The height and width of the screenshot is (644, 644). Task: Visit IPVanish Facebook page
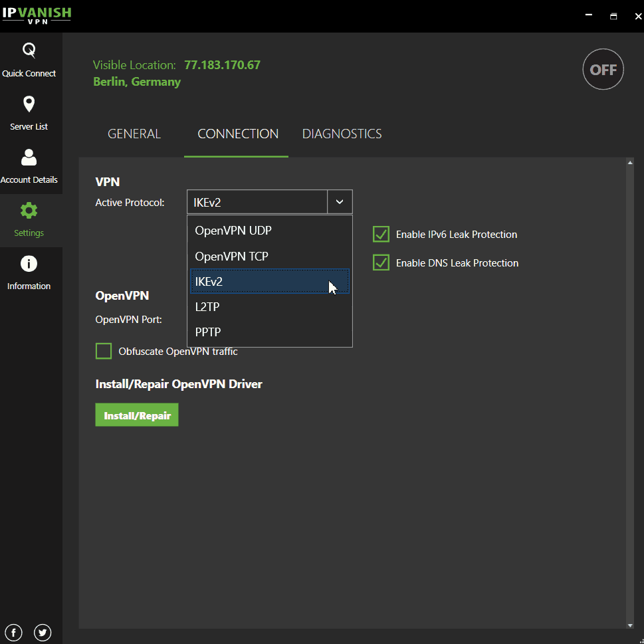pyautogui.click(x=13, y=633)
